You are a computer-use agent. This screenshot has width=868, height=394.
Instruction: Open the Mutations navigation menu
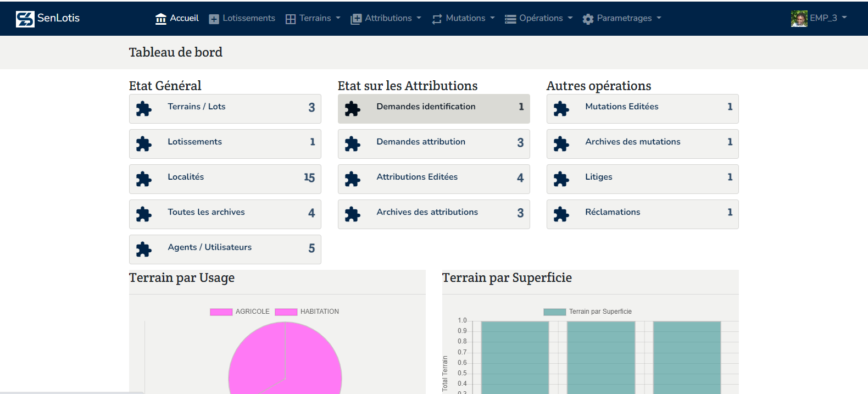[x=464, y=19]
